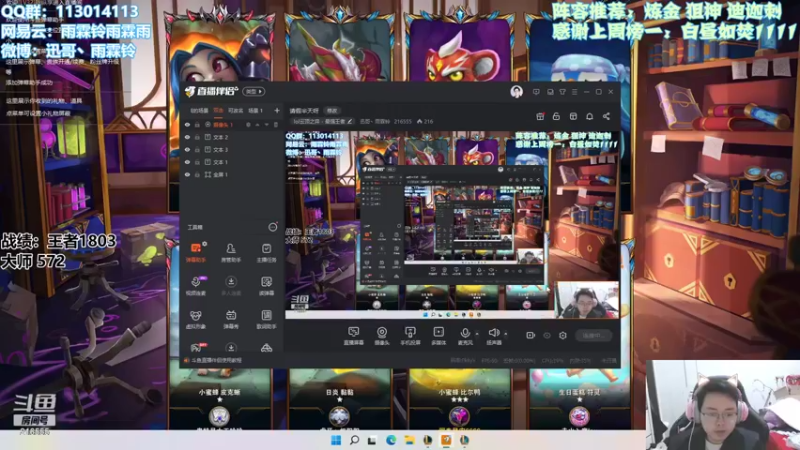Open streamer profile avatar in title bar
This screenshot has width=800, height=450.
click(516, 92)
